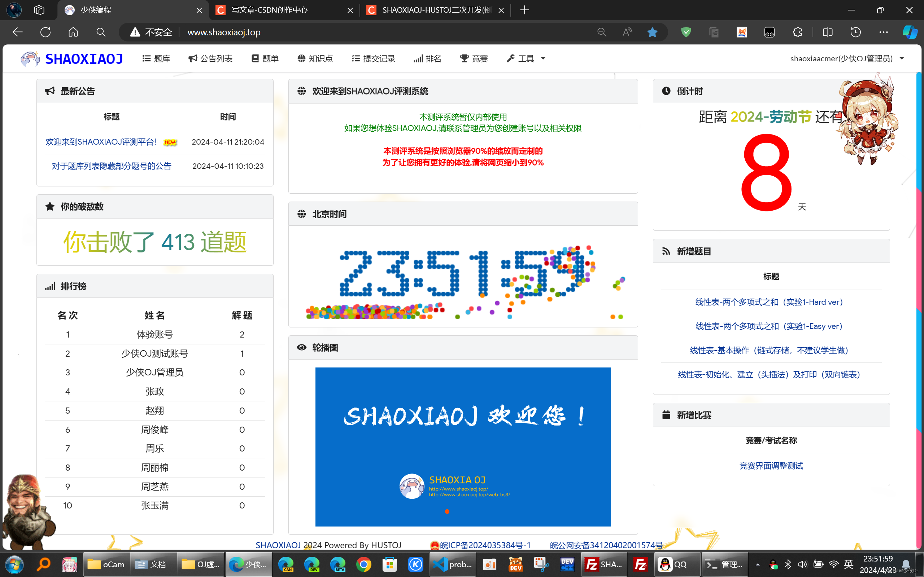This screenshot has width=924, height=577.
Task: Open the Copilot icon in browser corner
Action: tap(910, 32)
